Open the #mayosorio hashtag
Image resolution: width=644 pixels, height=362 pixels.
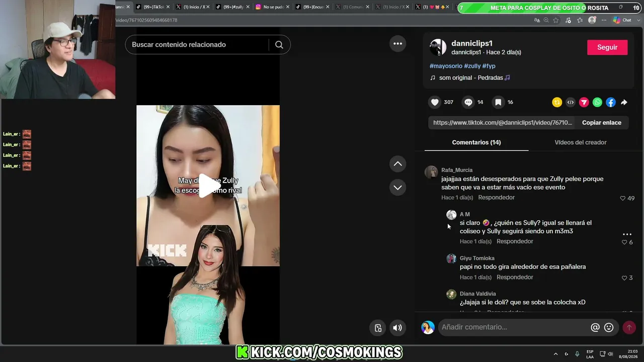[x=446, y=66]
